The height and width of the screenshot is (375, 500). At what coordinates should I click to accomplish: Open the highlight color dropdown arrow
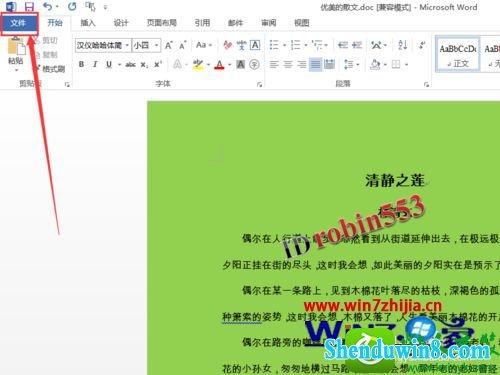point(208,65)
